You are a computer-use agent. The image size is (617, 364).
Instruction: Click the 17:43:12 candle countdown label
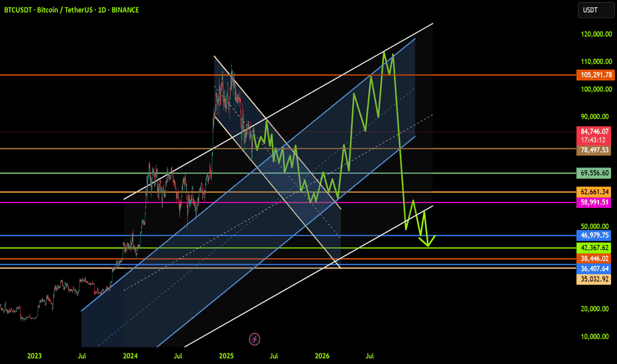[x=594, y=140]
